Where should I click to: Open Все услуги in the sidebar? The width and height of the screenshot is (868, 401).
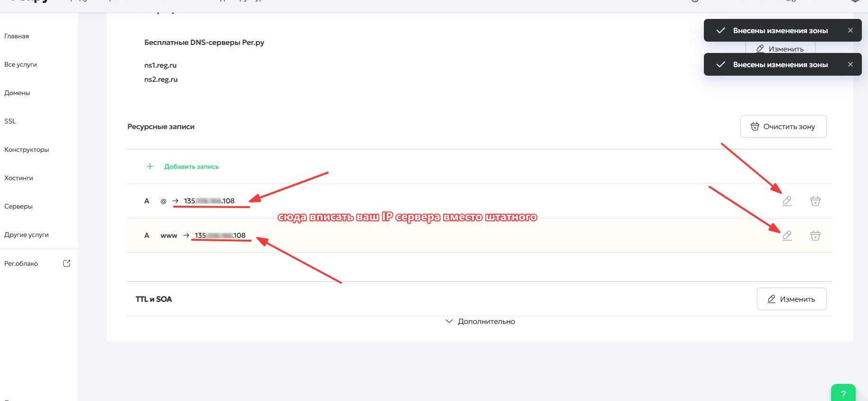point(20,64)
